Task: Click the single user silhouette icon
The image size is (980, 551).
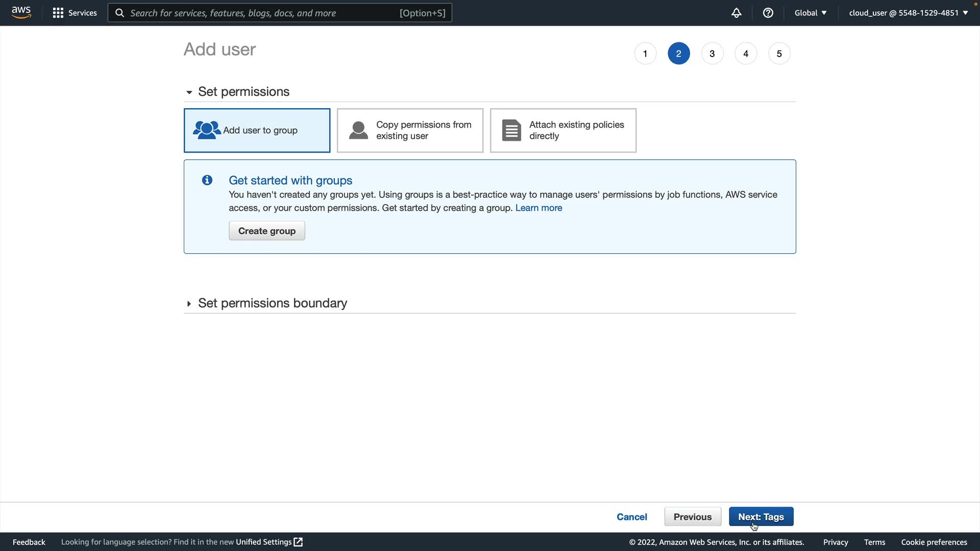Action: pyautogui.click(x=358, y=130)
